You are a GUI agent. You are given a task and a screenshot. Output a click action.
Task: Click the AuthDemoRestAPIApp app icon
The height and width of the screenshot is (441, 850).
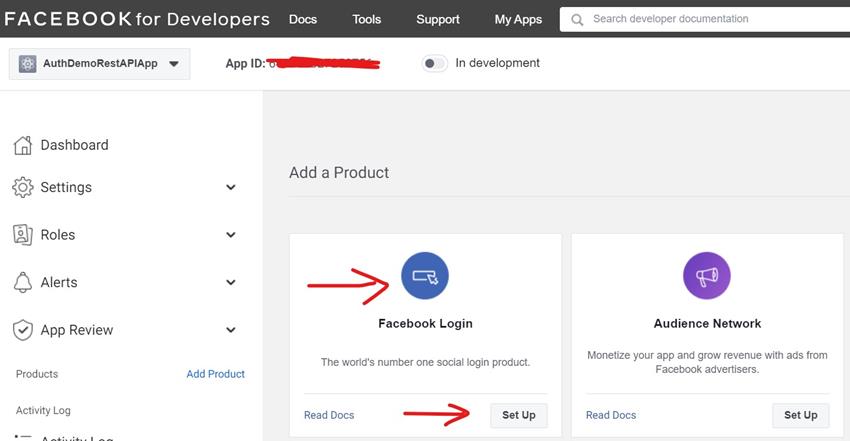(28, 63)
